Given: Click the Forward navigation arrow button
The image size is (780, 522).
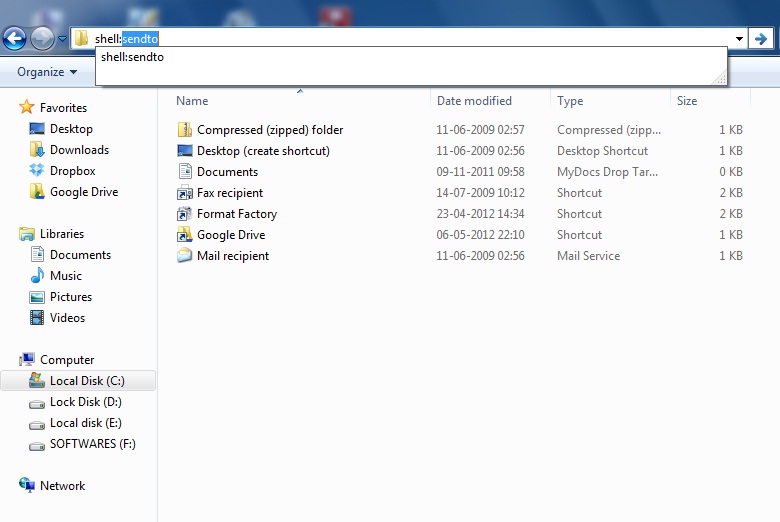Looking at the screenshot, I should tap(42, 38).
